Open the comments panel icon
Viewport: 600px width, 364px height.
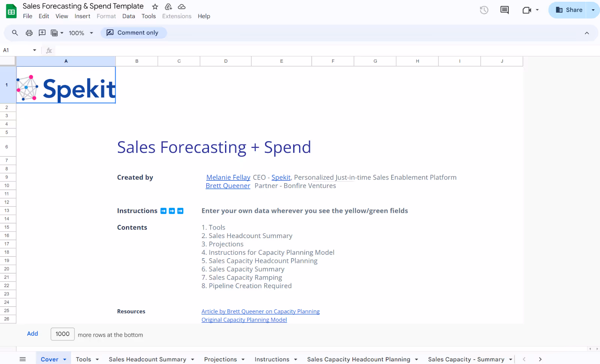504,10
